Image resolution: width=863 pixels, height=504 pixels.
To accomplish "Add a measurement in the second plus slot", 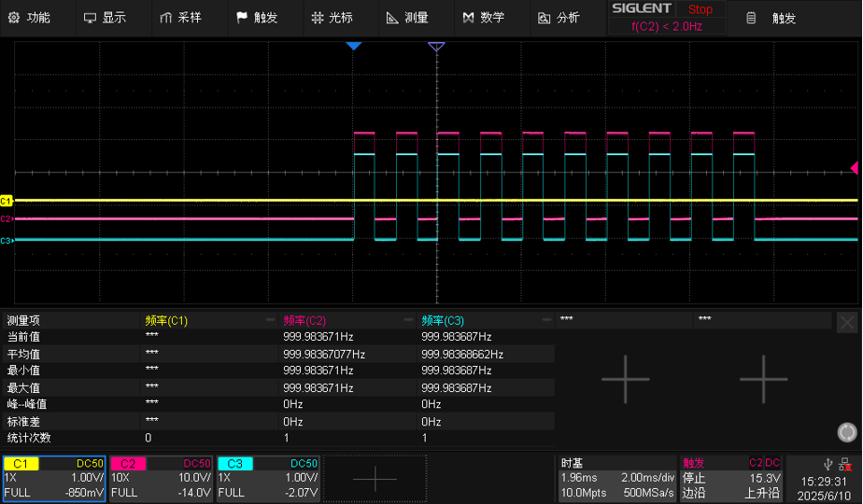I will [x=763, y=379].
